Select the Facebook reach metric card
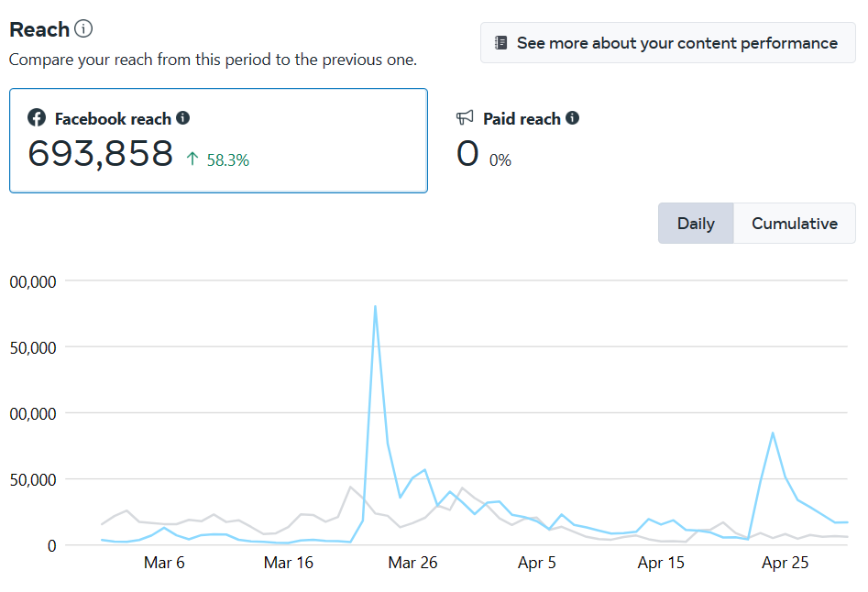This screenshot has height=592, width=868. point(218,140)
